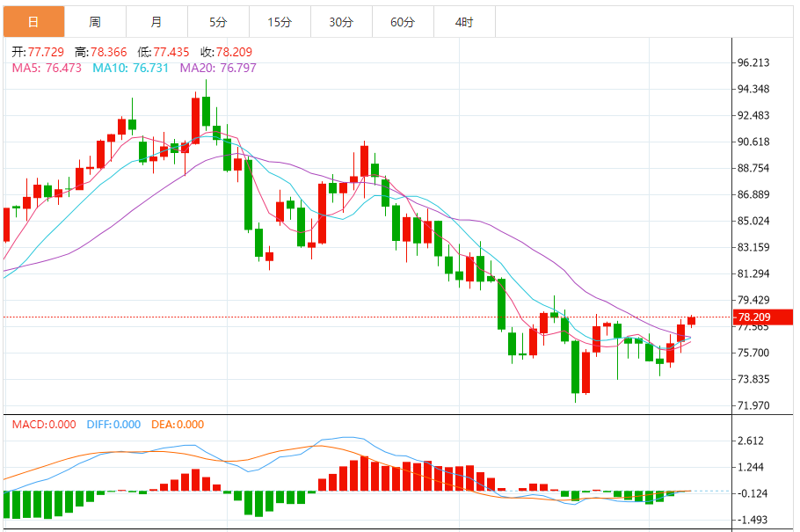Click the DIFF:0.000 label
This screenshot has width=800, height=532.
[113, 425]
